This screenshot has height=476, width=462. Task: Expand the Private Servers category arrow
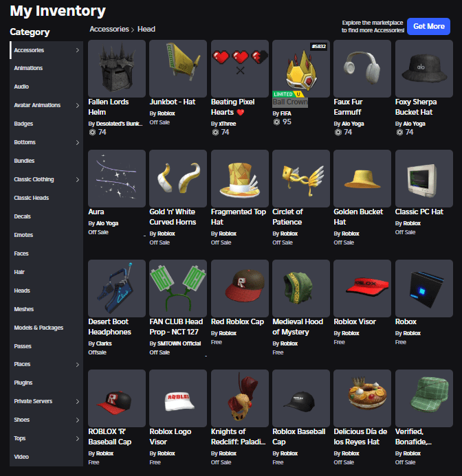[78, 401]
